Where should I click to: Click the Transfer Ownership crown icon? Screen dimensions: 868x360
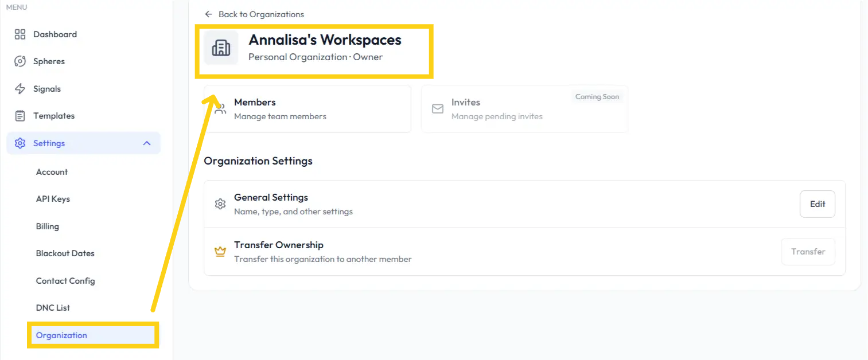(220, 252)
